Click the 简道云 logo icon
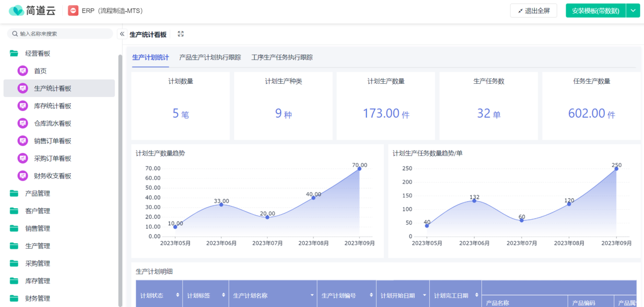This screenshot has height=307, width=644. click(17, 11)
